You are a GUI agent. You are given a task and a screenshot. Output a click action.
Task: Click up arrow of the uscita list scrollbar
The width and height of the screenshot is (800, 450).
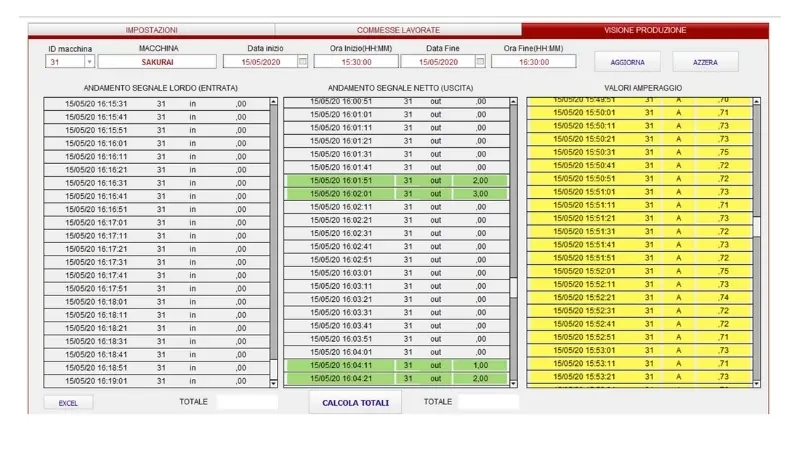coord(513,102)
